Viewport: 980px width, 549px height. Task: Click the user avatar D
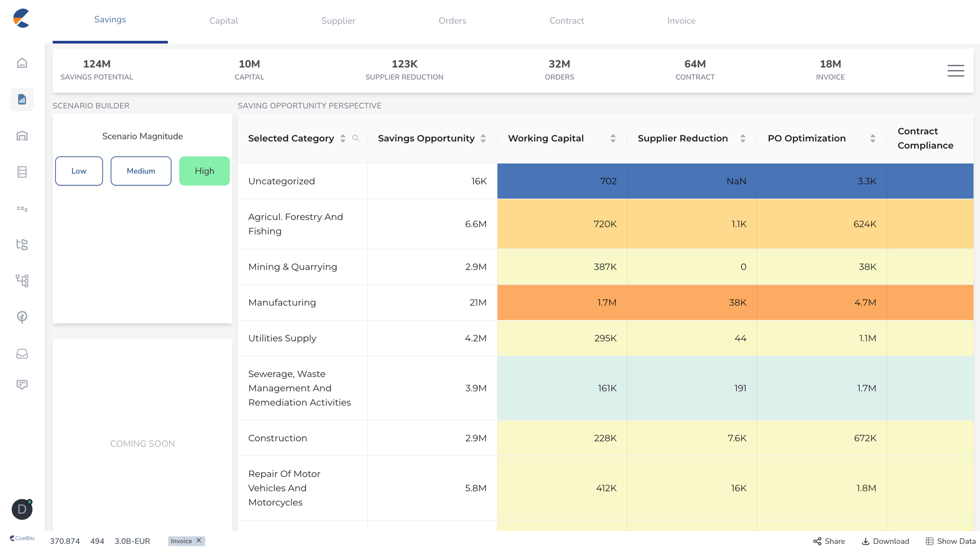click(22, 509)
